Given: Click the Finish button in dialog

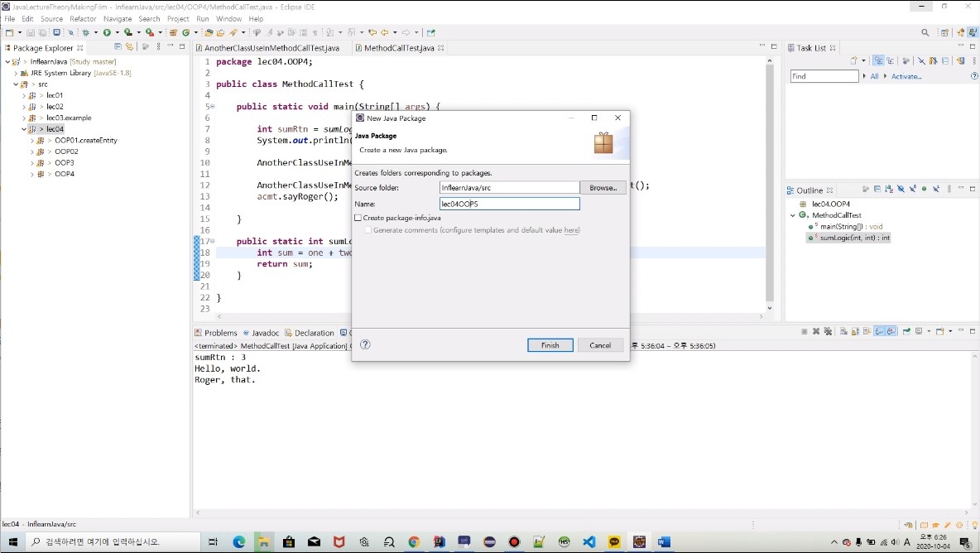Looking at the screenshot, I should [x=550, y=345].
